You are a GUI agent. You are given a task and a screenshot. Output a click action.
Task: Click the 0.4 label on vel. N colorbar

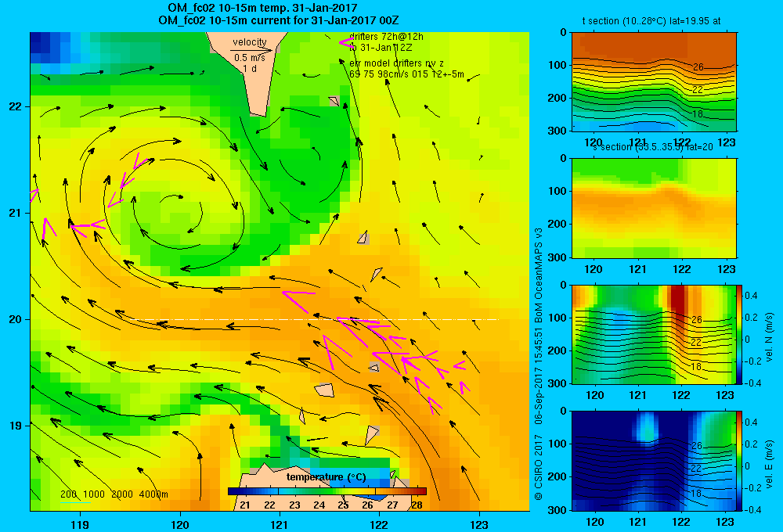751,296
